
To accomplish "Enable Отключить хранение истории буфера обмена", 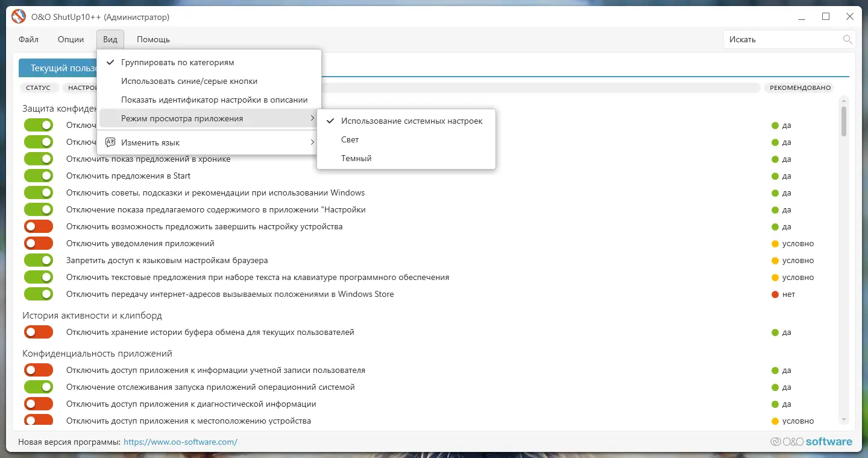I will [39, 332].
